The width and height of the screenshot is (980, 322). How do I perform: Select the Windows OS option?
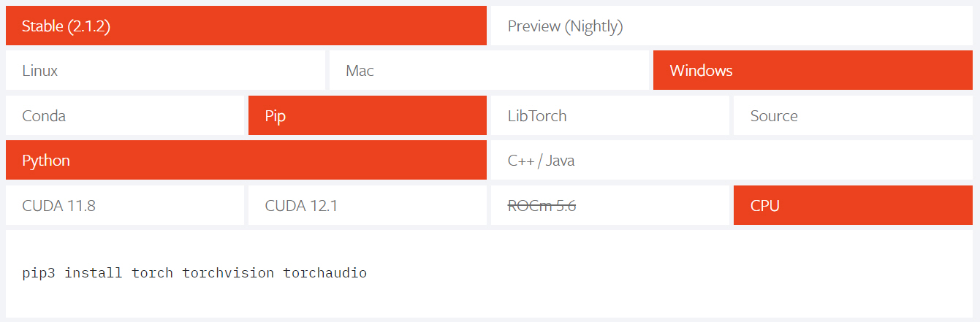click(812, 71)
